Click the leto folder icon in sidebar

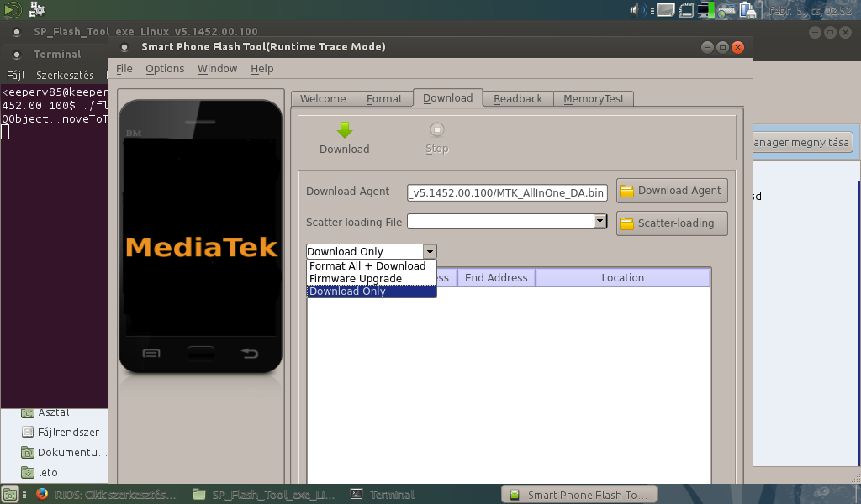coord(28,472)
